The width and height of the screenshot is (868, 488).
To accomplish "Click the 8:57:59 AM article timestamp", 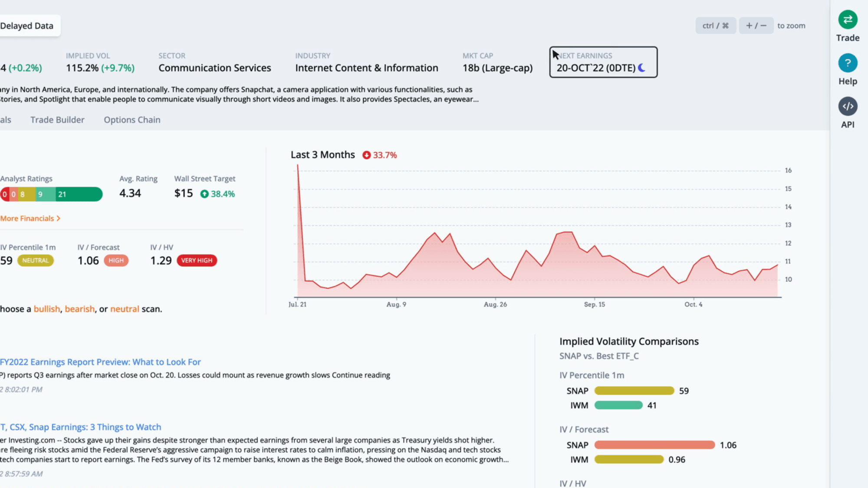I will click(x=22, y=474).
